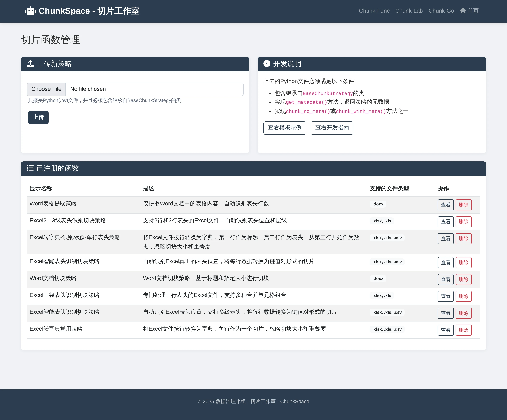This screenshot has height=420, width=507.
Task: View the Excel三级表头识别切块策略 row
Action: coord(445,296)
